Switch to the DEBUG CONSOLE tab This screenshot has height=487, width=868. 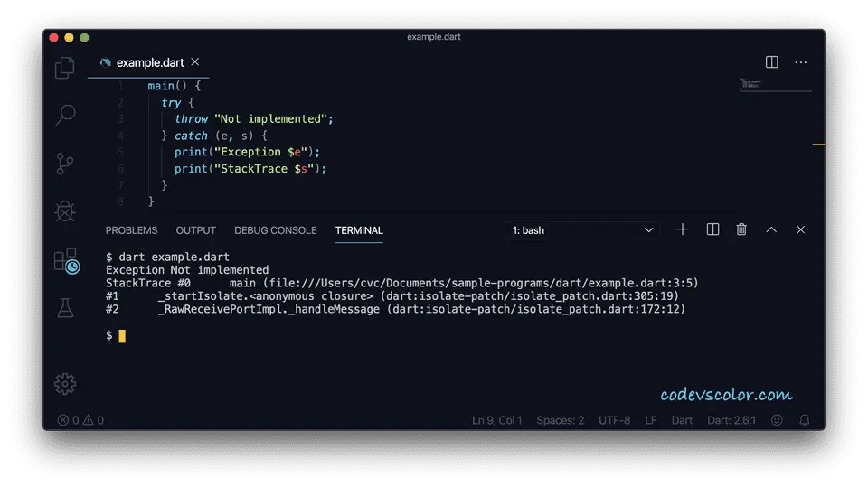[x=275, y=230]
